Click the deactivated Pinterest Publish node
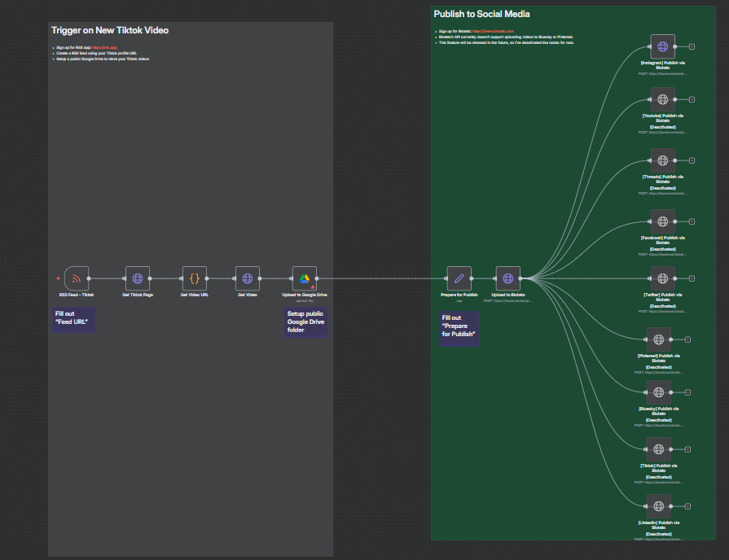729x560 pixels. tap(659, 339)
